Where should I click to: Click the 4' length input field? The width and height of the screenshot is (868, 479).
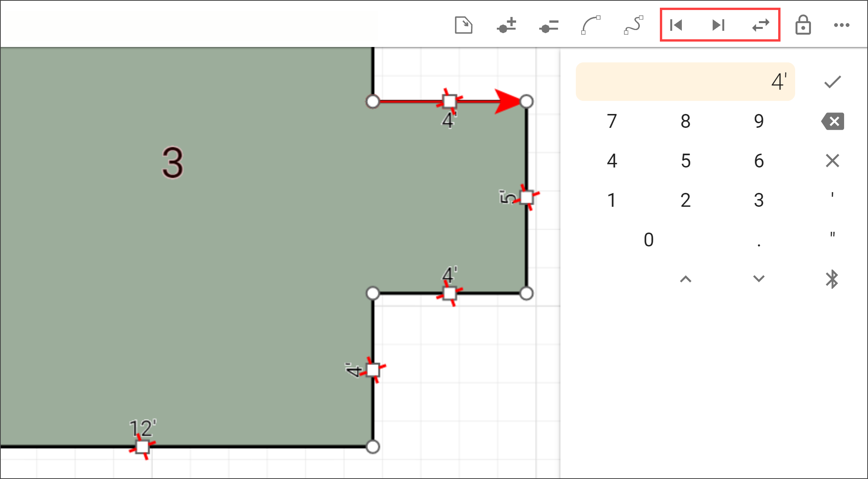685,82
